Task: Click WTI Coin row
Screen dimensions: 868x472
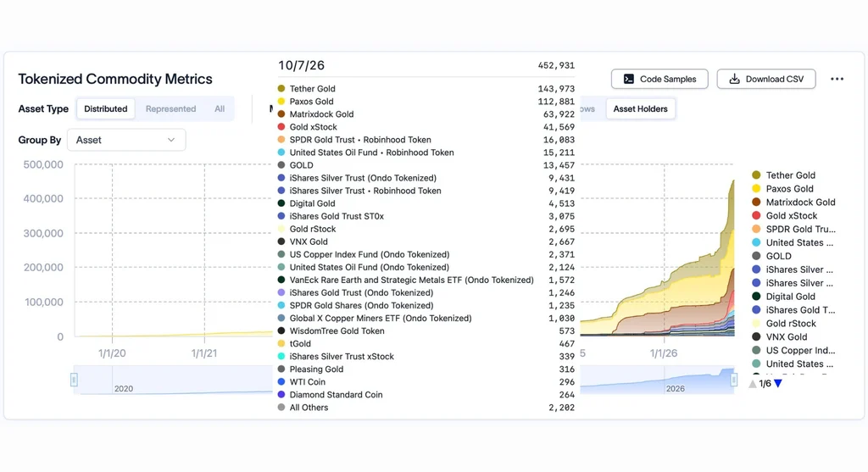Action: click(x=426, y=381)
